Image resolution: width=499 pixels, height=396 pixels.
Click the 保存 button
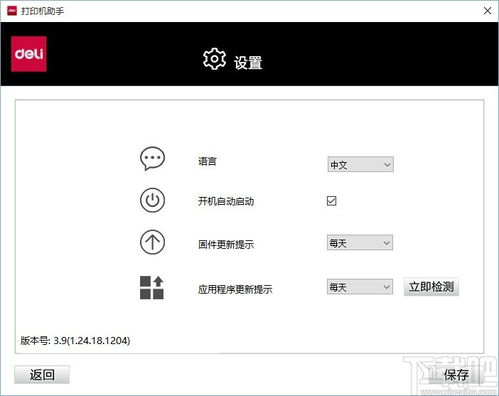coord(456,375)
